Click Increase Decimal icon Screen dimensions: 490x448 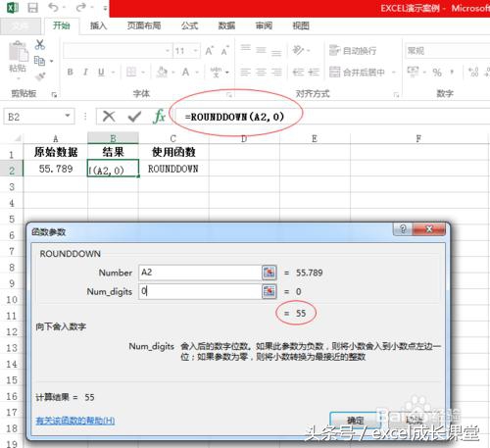pyautogui.click(x=473, y=72)
